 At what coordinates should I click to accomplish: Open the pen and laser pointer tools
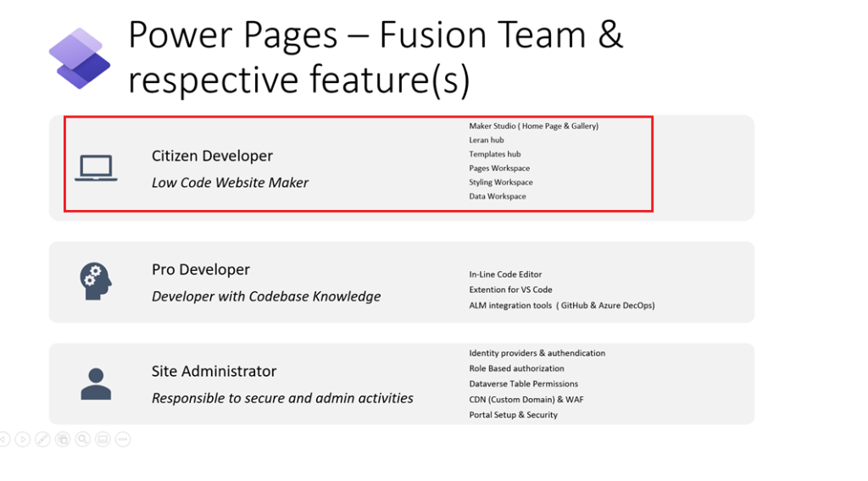pyautogui.click(x=43, y=439)
